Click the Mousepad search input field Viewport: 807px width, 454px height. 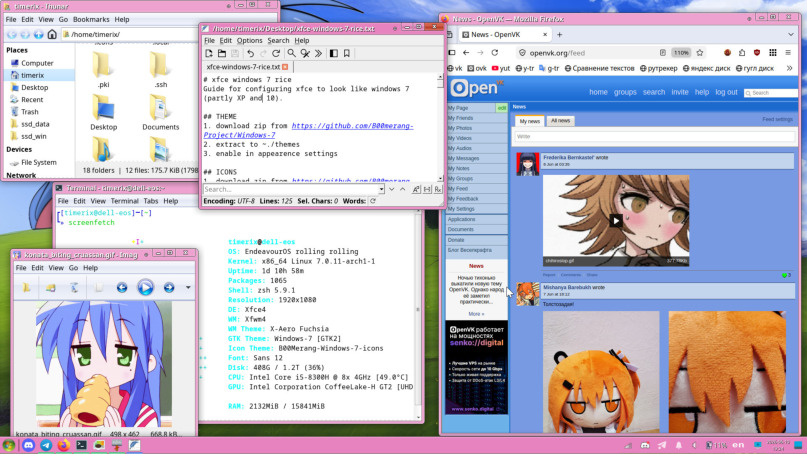(291, 189)
